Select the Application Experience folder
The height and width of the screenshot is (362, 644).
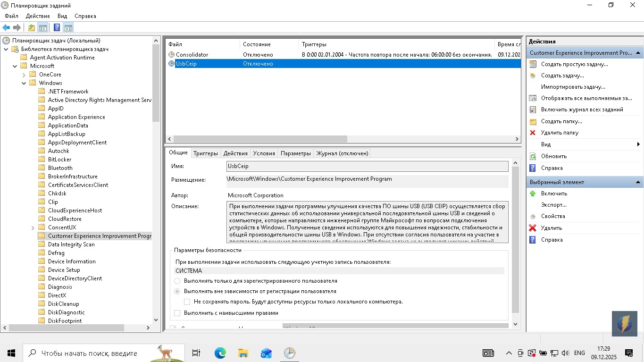pos(76,117)
